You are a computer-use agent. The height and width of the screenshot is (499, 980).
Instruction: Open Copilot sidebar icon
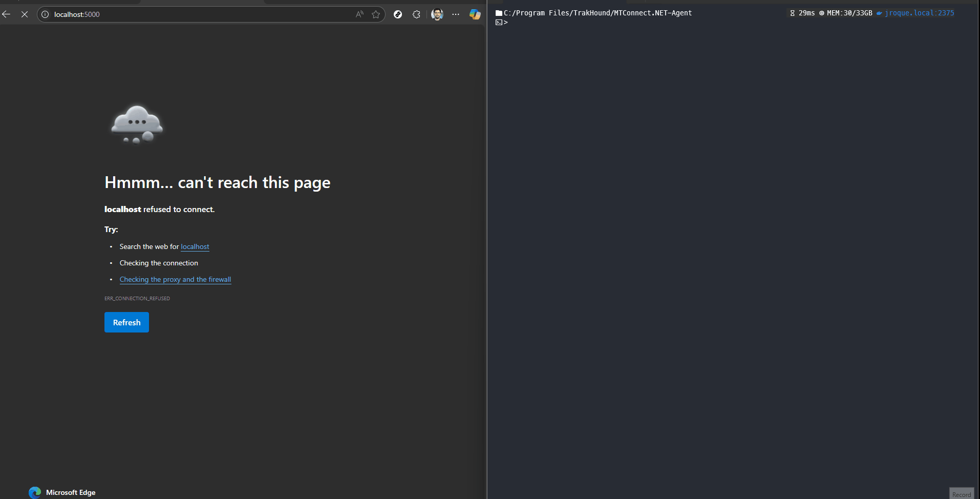475,14
